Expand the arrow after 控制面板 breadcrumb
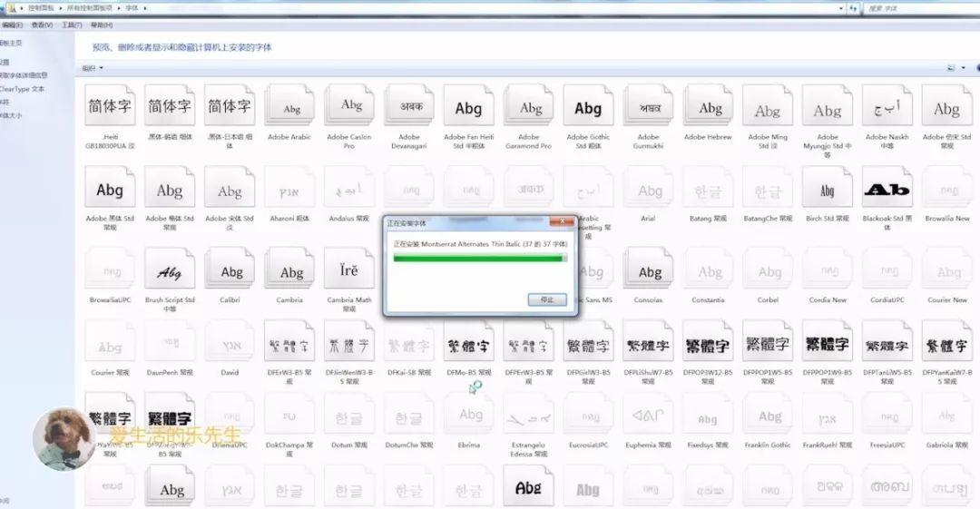980x509 pixels. coord(61,8)
